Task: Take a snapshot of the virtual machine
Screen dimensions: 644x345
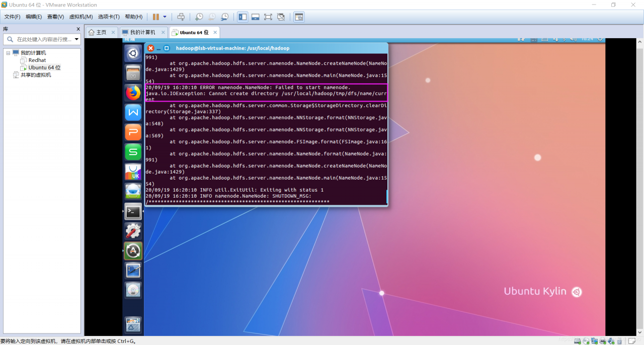Action: pos(199,17)
